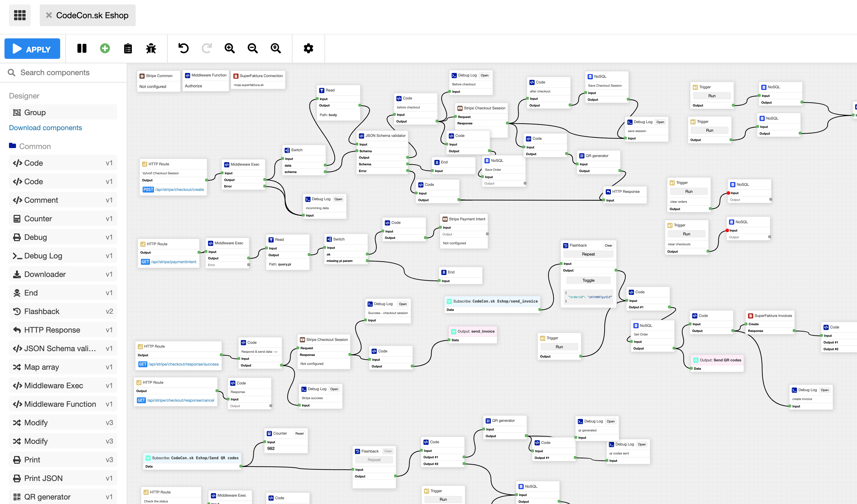Click the Zoom fit/reset magnifier icon
Viewport: 857px width, 504px height.
pos(276,48)
